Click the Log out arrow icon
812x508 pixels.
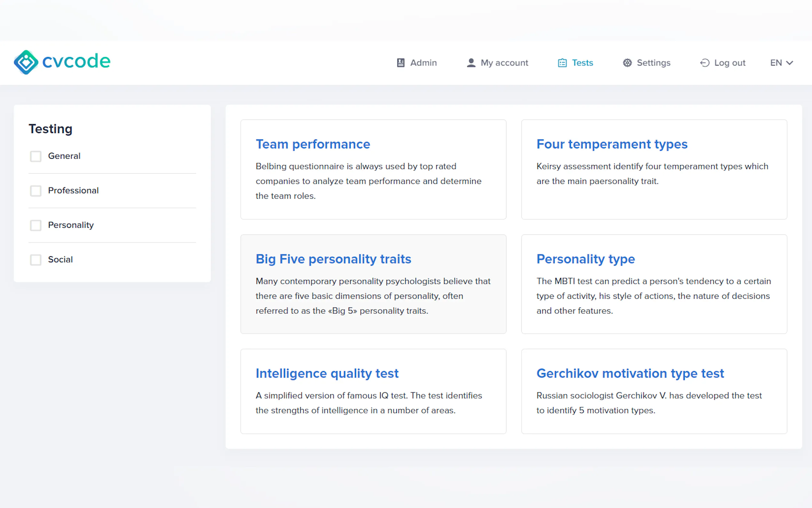point(705,63)
